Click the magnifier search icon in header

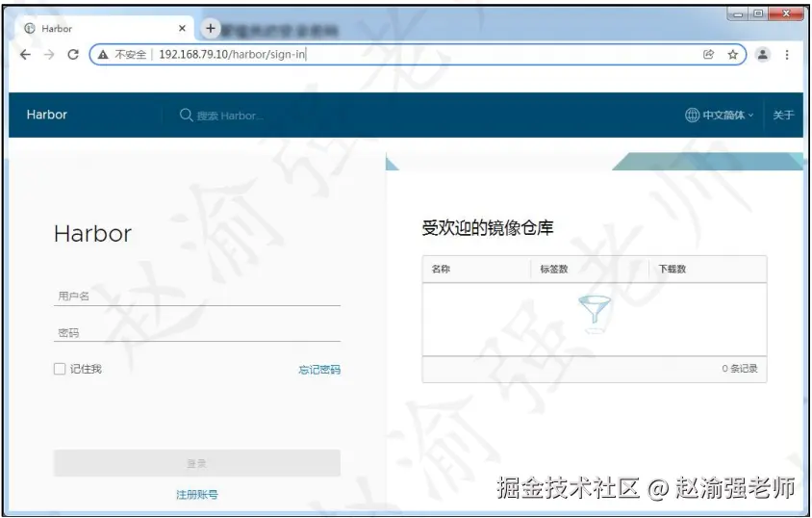(186, 115)
